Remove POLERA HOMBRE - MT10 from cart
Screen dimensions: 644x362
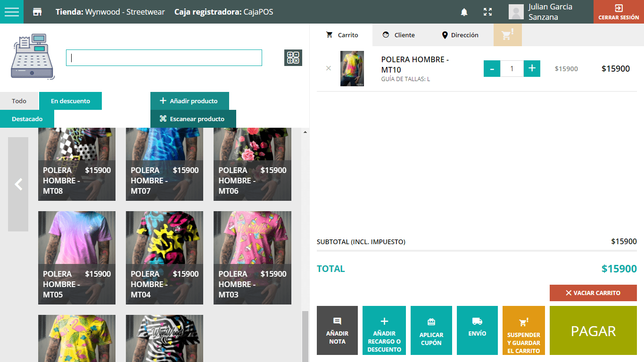coord(329,68)
